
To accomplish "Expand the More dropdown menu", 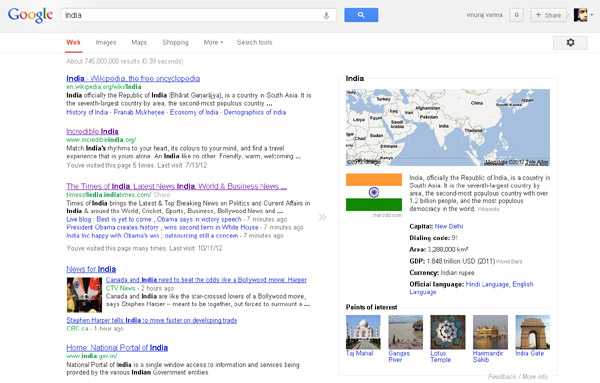I will (213, 42).
